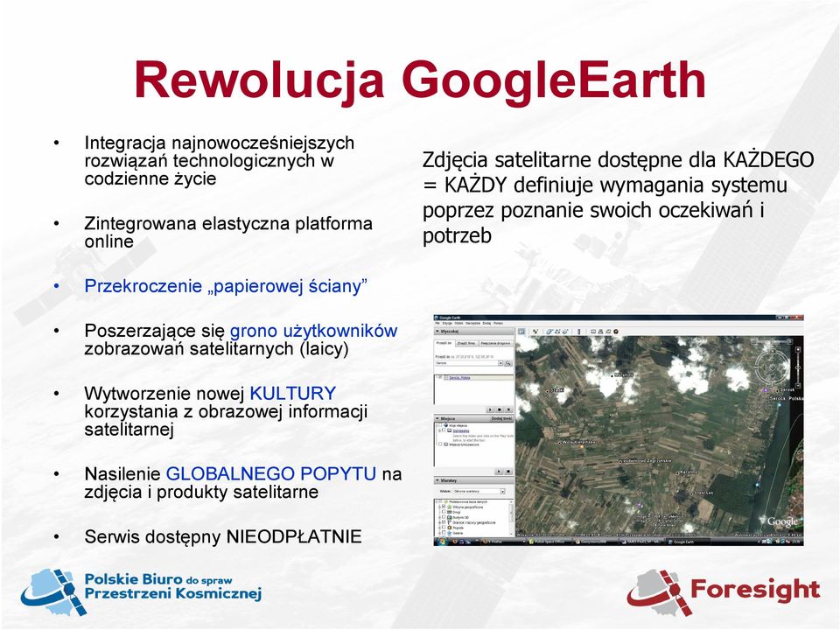The height and width of the screenshot is (630, 840).
Task: Click the Sightseeing link in Miejsca
Action: [x=461, y=430]
